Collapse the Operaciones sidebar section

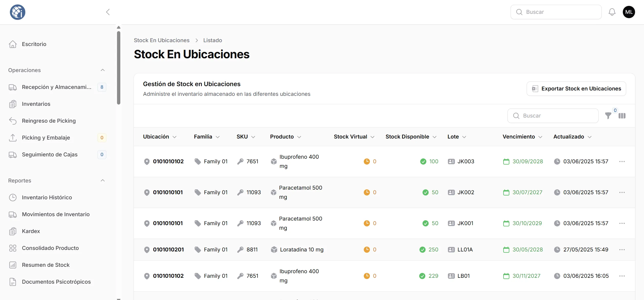(103, 70)
